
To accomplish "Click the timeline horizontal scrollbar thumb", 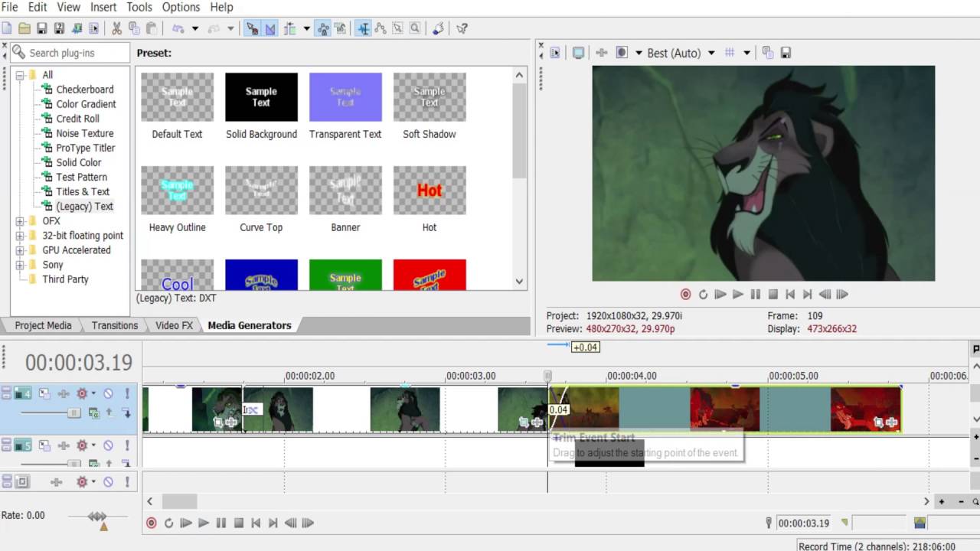I will click(179, 501).
